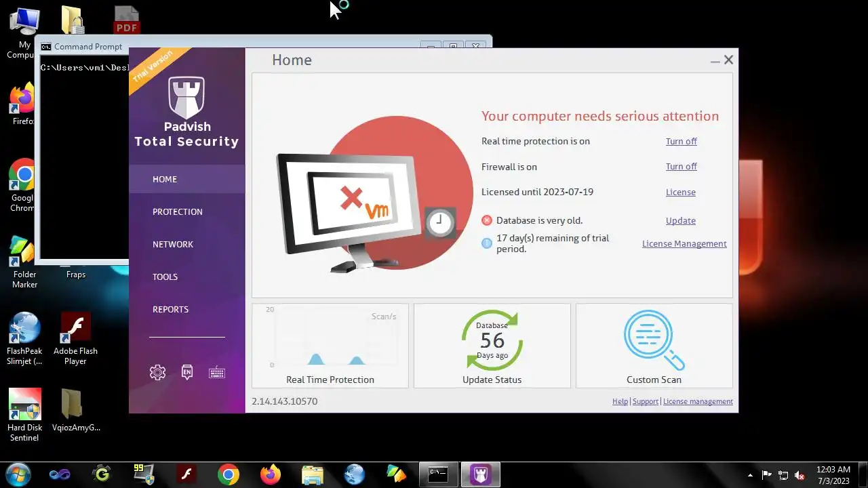Screen dimensions: 868x488
Task: Open Google Chrome desktop shortcut
Action: point(22,186)
